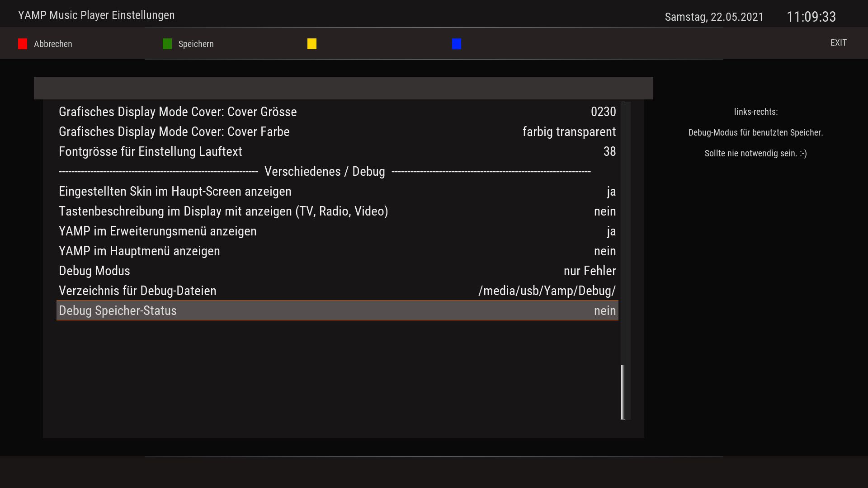Click the Speichern text label
868x488 pixels.
[196, 44]
